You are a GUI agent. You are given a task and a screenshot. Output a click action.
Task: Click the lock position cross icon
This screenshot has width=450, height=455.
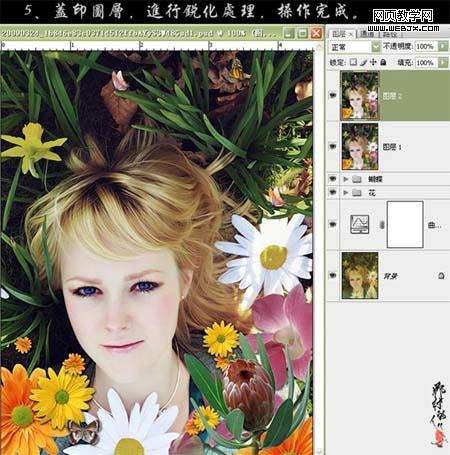[x=373, y=62]
